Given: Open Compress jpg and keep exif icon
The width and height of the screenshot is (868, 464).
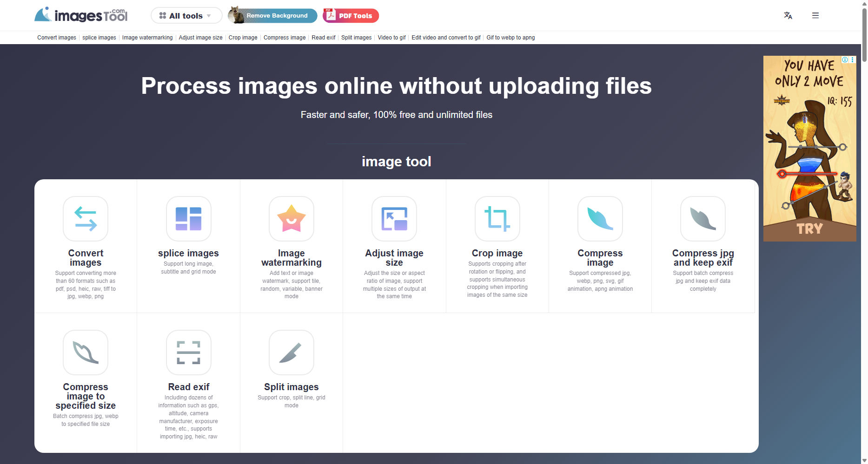Looking at the screenshot, I should pos(703,219).
